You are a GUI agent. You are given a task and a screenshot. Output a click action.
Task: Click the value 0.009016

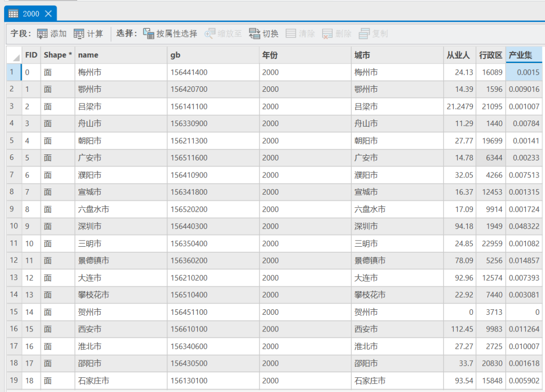[x=524, y=89]
